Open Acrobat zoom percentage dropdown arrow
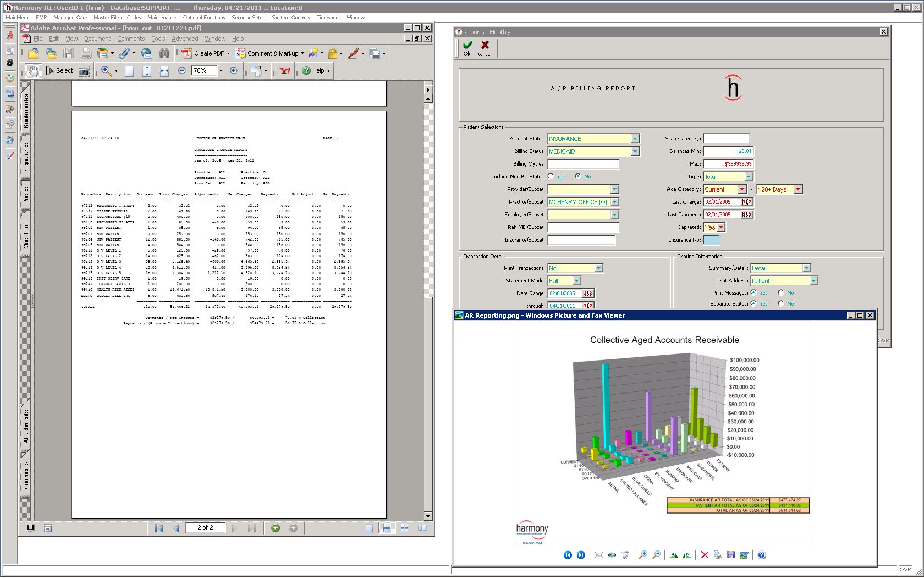The width and height of the screenshot is (924, 578). pos(221,70)
